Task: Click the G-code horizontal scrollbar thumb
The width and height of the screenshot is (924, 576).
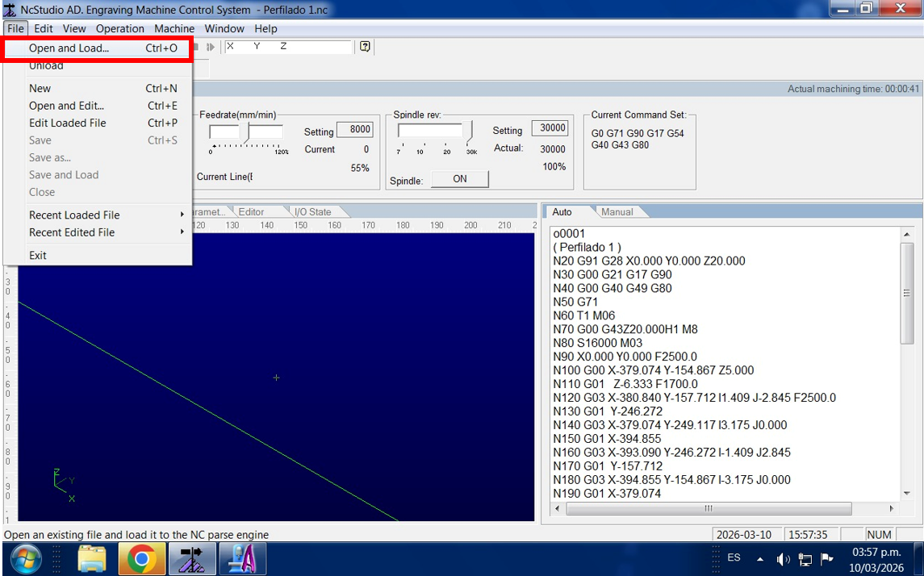Action: (x=709, y=508)
